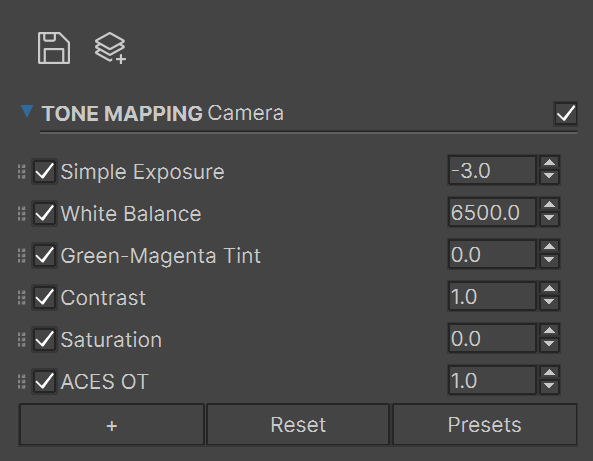Click the White Balance drag handle
Image resolution: width=593 pixels, height=461 pixels.
(x=22, y=214)
